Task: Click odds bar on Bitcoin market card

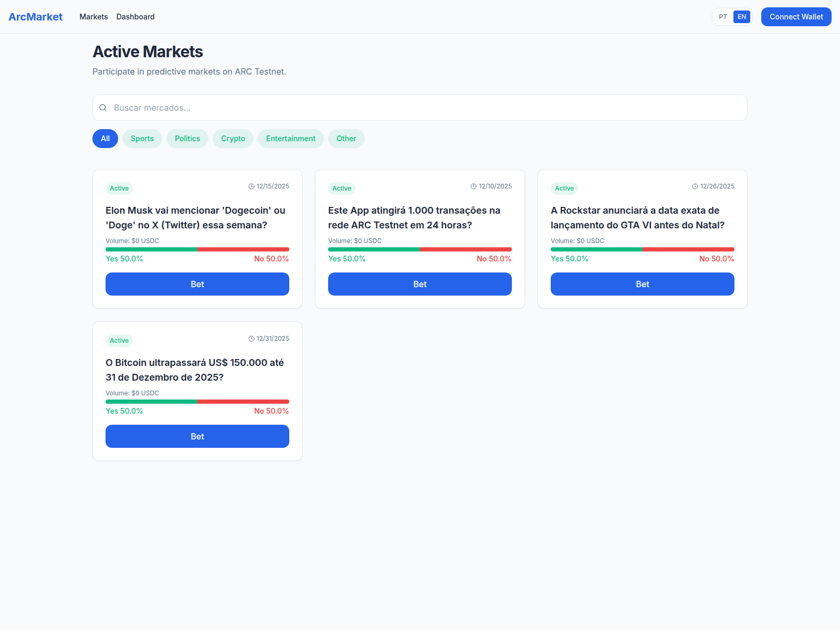Action: coord(197,402)
